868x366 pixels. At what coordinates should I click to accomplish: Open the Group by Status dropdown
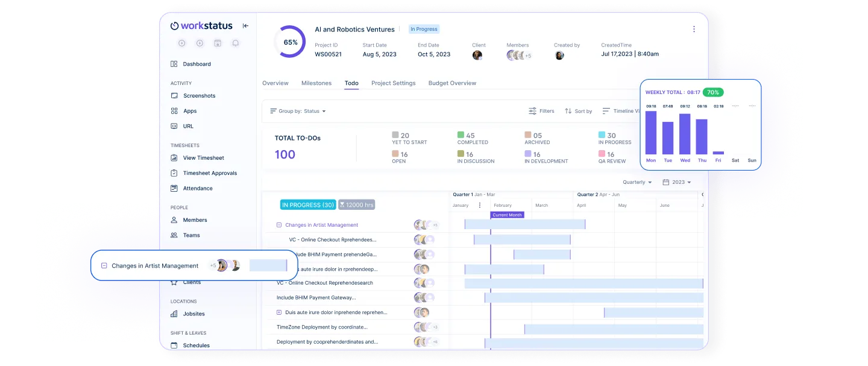(298, 111)
